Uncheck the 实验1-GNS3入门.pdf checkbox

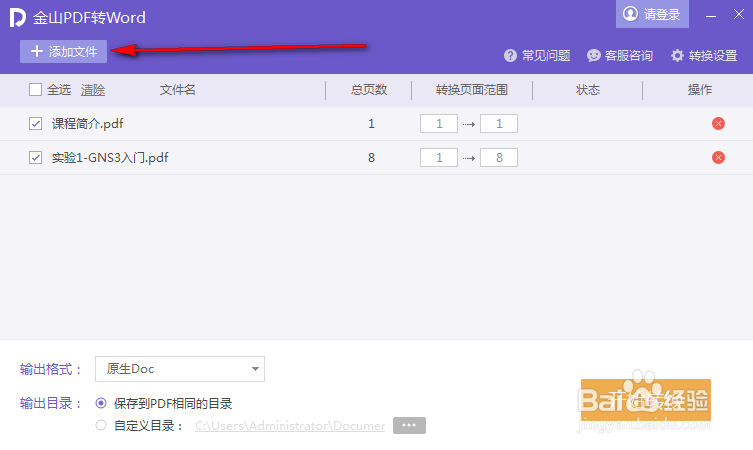click(36, 158)
